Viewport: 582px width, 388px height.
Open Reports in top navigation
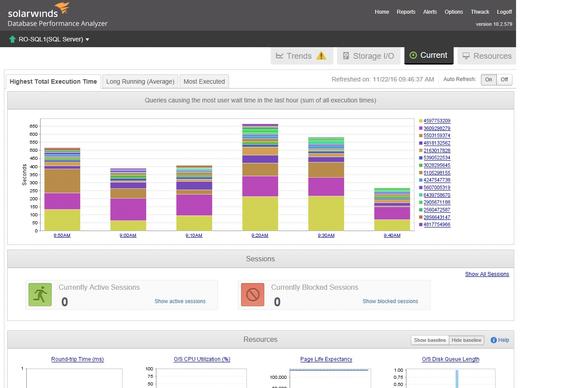coord(406,12)
